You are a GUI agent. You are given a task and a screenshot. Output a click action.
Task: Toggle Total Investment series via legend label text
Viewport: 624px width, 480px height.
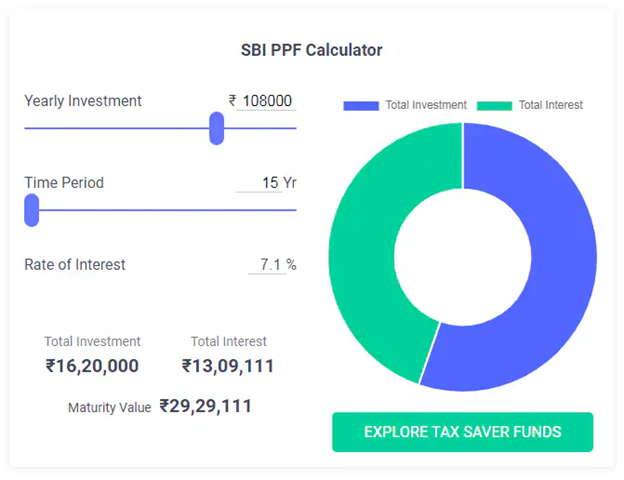pyautogui.click(x=426, y=105)
